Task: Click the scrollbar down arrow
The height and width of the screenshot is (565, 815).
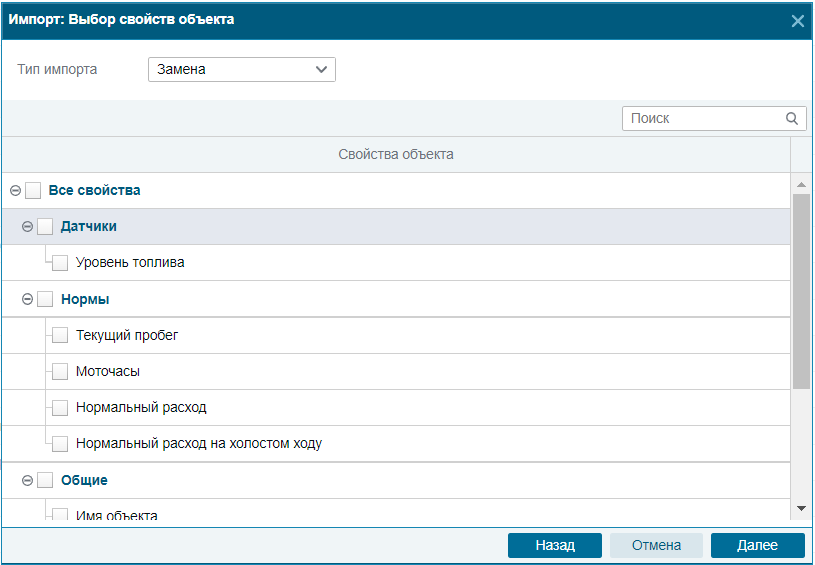Action: 801,508
